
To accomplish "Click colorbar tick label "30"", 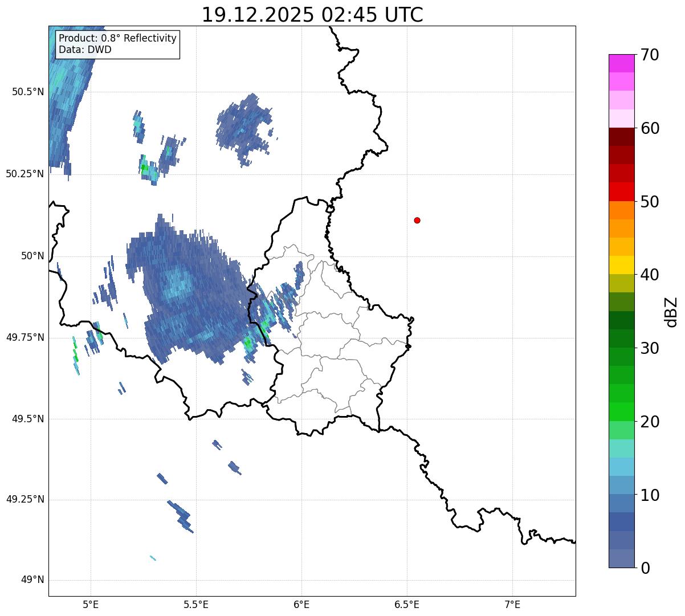I will 650,348.
